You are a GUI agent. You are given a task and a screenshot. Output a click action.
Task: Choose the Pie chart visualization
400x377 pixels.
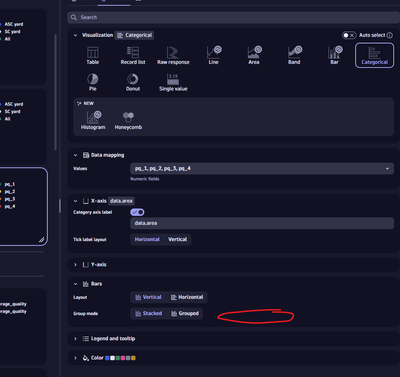pyautogui.click(x=93, y=82)
